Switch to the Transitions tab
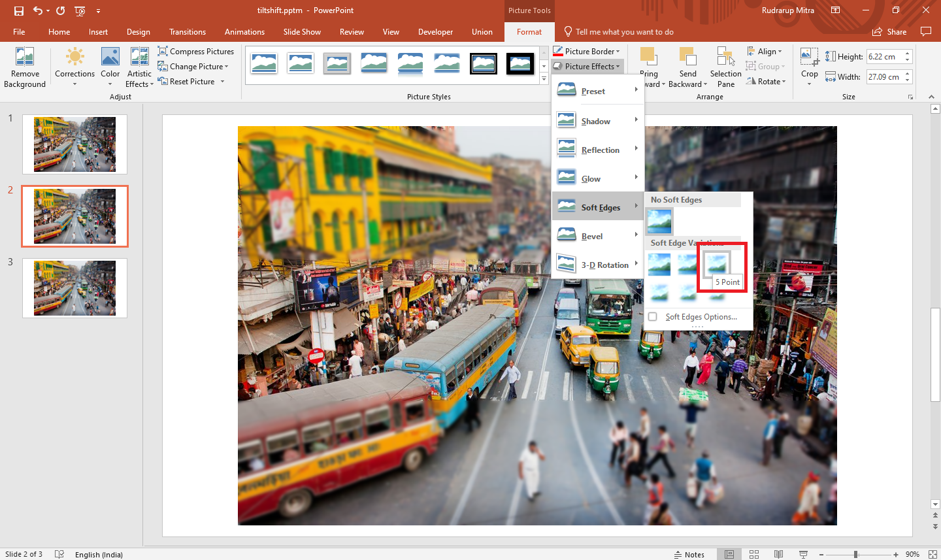The width and height of the screenshot is (941, 560). click(188, 31)
